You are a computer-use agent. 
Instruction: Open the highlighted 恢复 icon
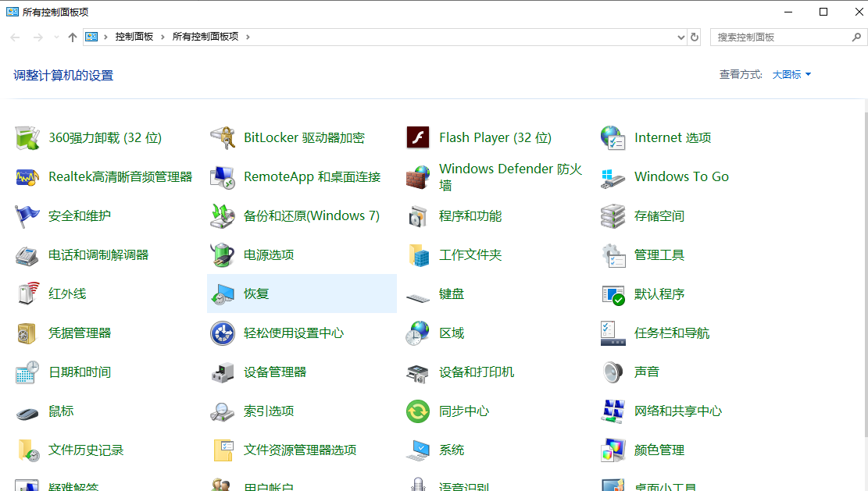pyautogui.click(x=223, y=294)
